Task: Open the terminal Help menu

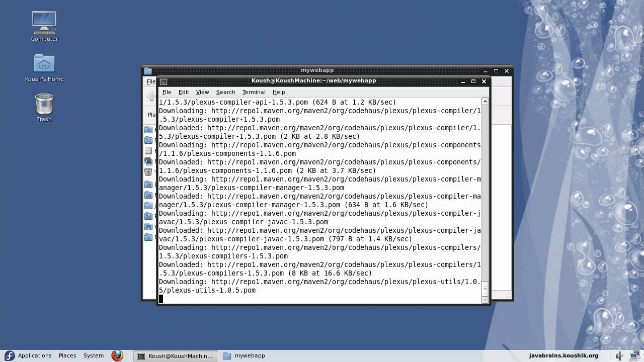Action: tap(279, 93)
